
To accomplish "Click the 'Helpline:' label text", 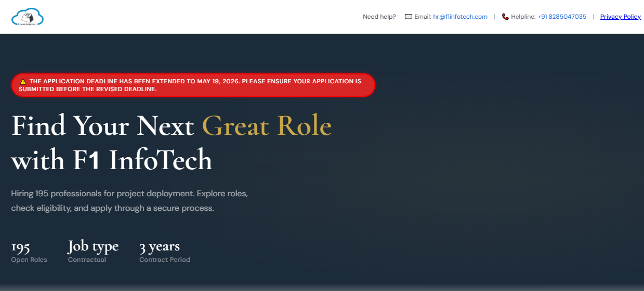I will [523, 17].
